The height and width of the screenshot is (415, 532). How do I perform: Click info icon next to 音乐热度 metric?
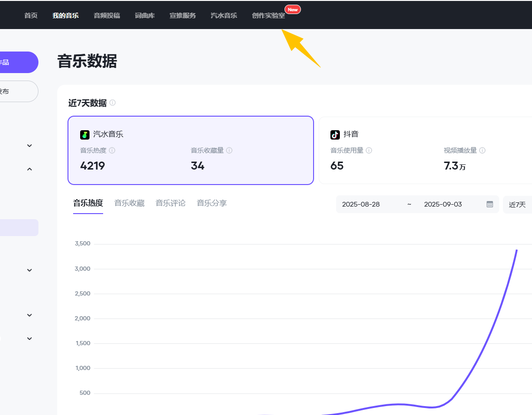coord(112,151)
